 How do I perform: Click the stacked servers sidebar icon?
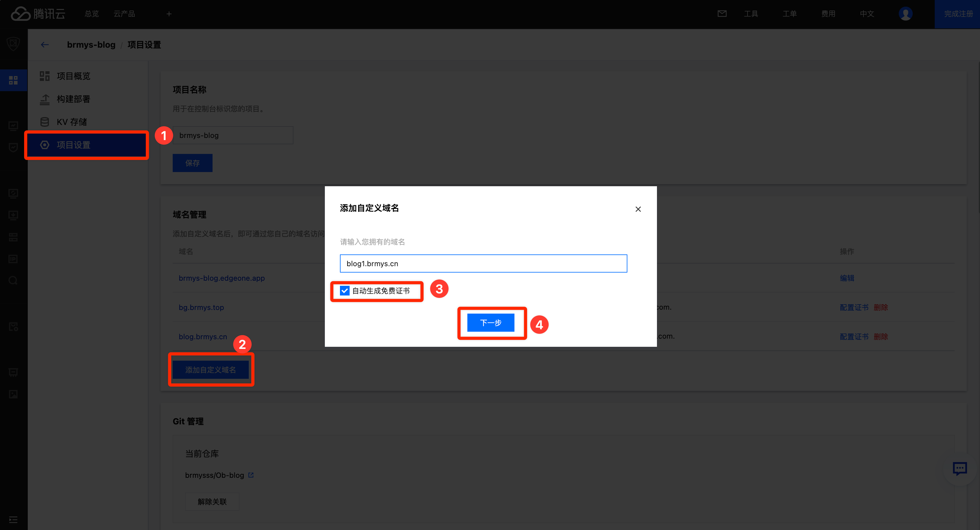click(13, 237)
